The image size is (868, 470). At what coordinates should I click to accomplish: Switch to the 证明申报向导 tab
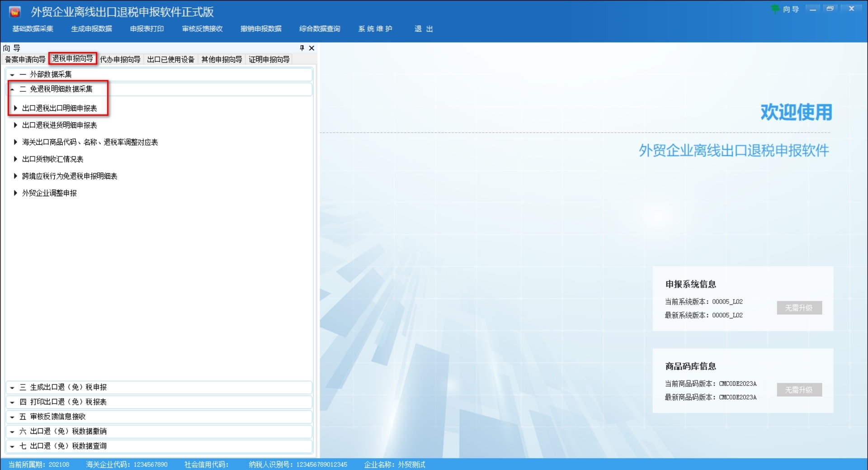[269, 59]
